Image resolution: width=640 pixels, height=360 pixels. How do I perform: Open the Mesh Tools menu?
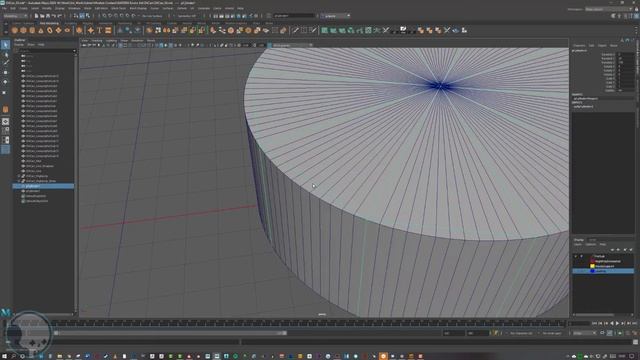click(118, 8)
